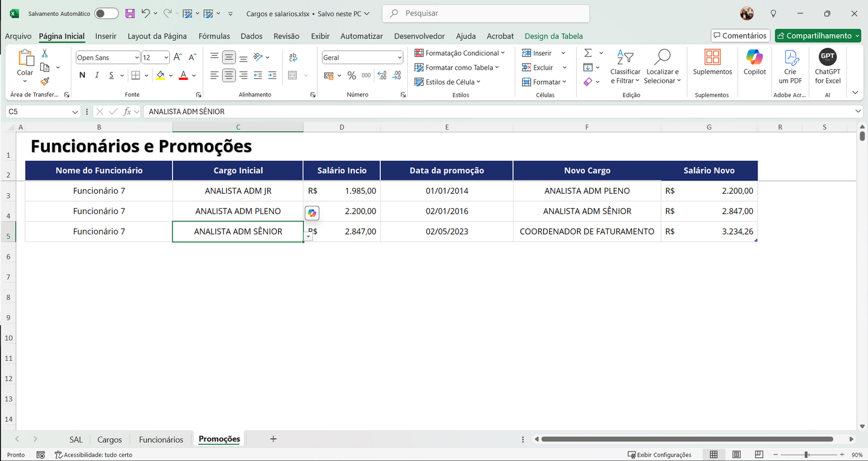The width and height of the screenshot is (868, 461).
Task: Apply bold formatting with the N icon
Action: click(x=82, y=75)
